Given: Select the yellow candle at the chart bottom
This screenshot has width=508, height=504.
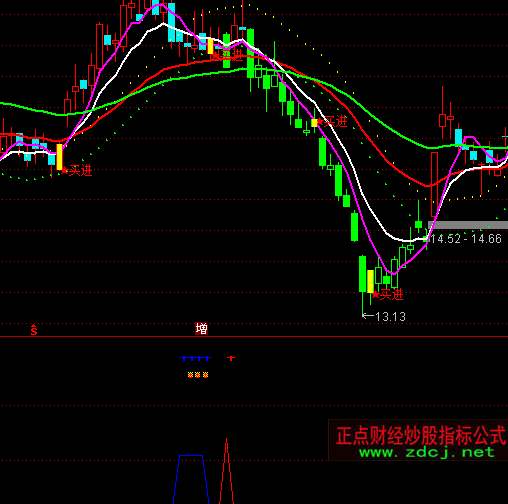Looking at the screenshot, I should tap(370, 282).
